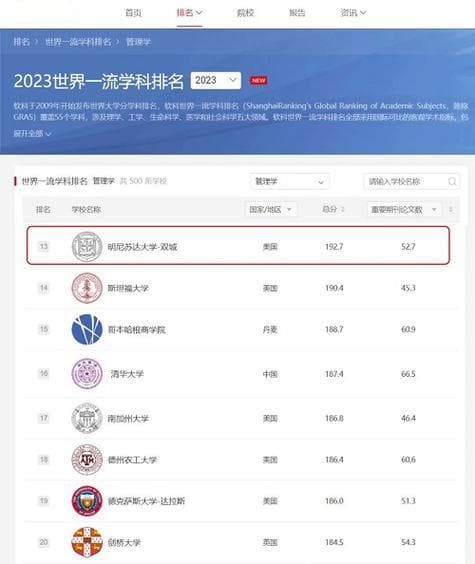Click the Cambridge University crest
This screenshot has width=475, height=564.
[87, 542]
